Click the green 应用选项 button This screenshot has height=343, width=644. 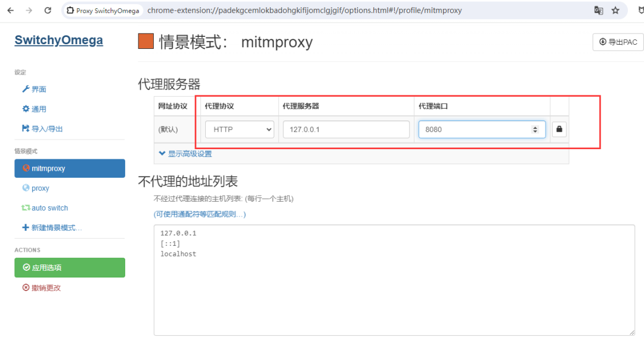[69, 268]
